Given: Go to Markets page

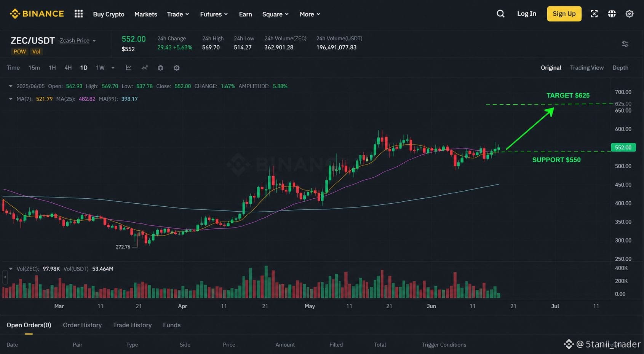Looking at the screenshot, I should (x=145, y=14).
